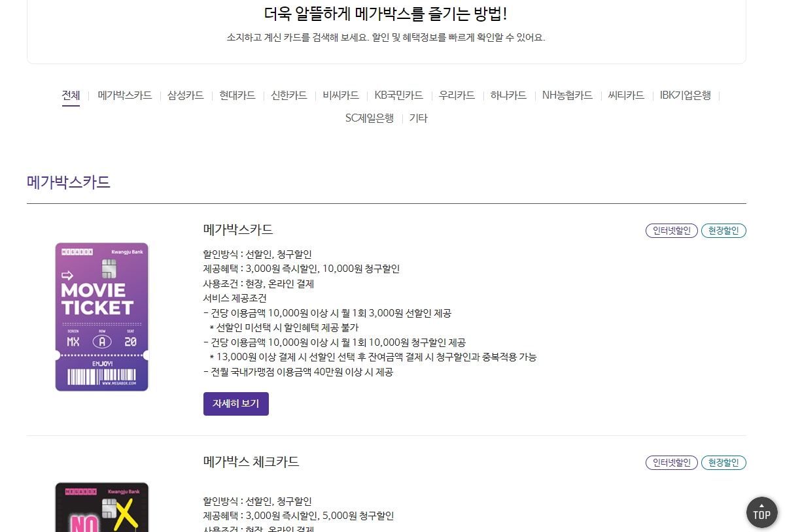This screenshot has height=532, width=800.
Task: View 씨티카드 discounts
Action: click(x=625, y=95)
